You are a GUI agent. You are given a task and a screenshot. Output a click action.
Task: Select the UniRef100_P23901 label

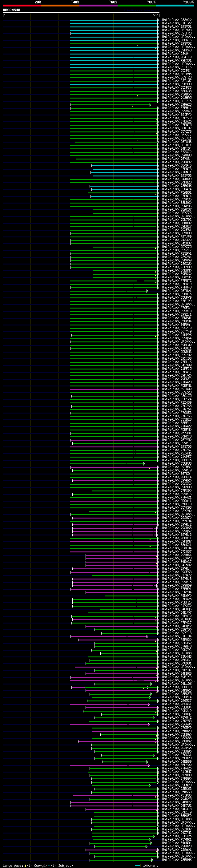[177, 254]
